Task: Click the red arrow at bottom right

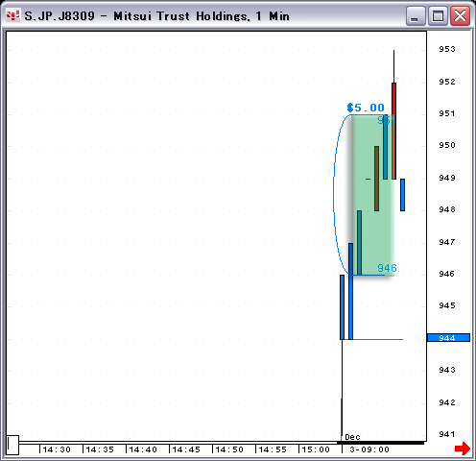Action: click(x=463, y=448)
